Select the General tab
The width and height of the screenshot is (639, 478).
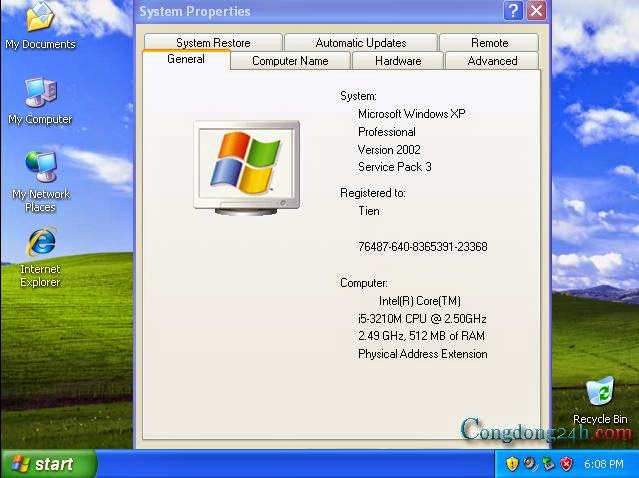(186, 59)
